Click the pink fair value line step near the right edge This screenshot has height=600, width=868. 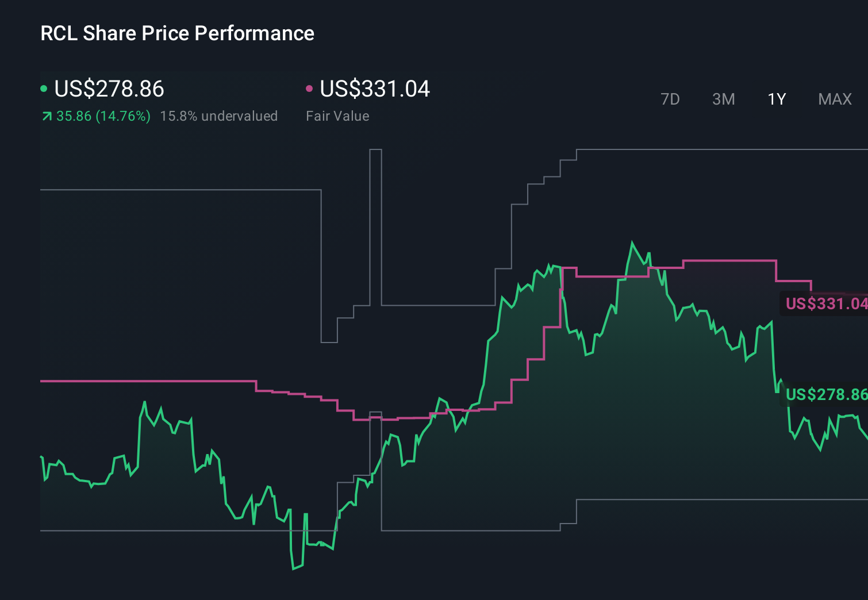[793, 282]
